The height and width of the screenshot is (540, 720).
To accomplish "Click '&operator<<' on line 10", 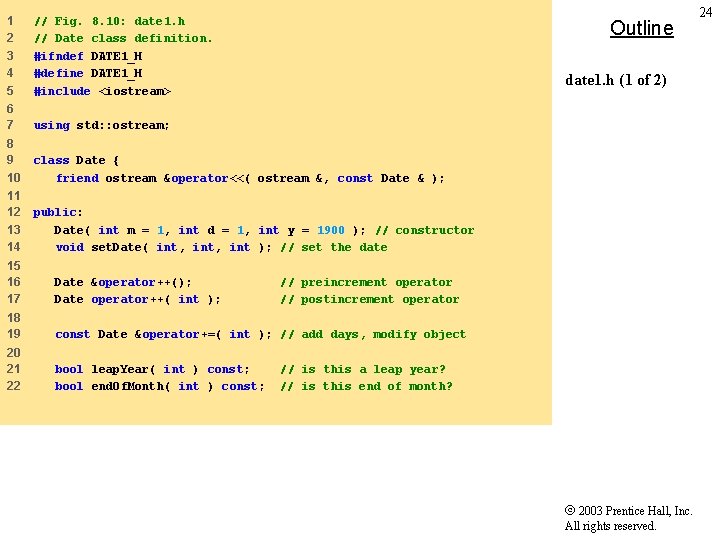I will (x=204, y=178).
